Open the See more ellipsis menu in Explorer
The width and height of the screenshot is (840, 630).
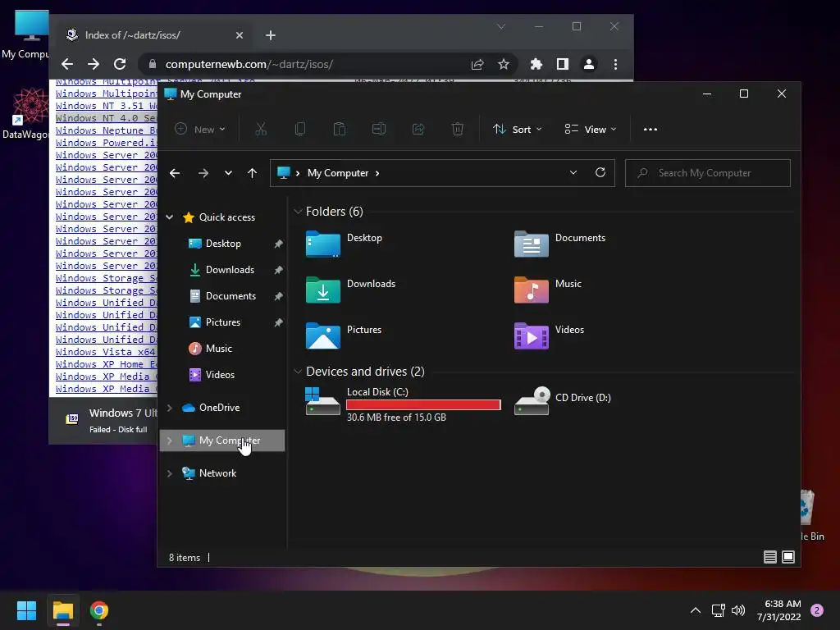(x=651, y=129)
